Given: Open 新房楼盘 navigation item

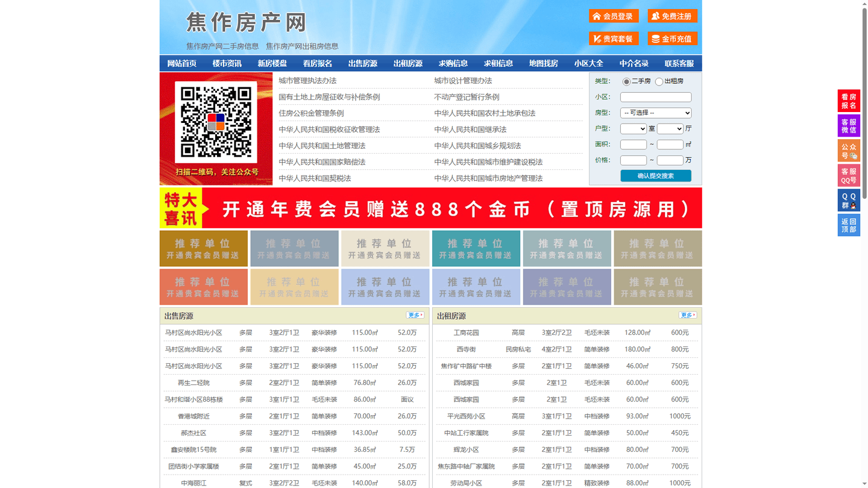Looking at the screenshot, I should pyautogui.click(x=272, y=63).
